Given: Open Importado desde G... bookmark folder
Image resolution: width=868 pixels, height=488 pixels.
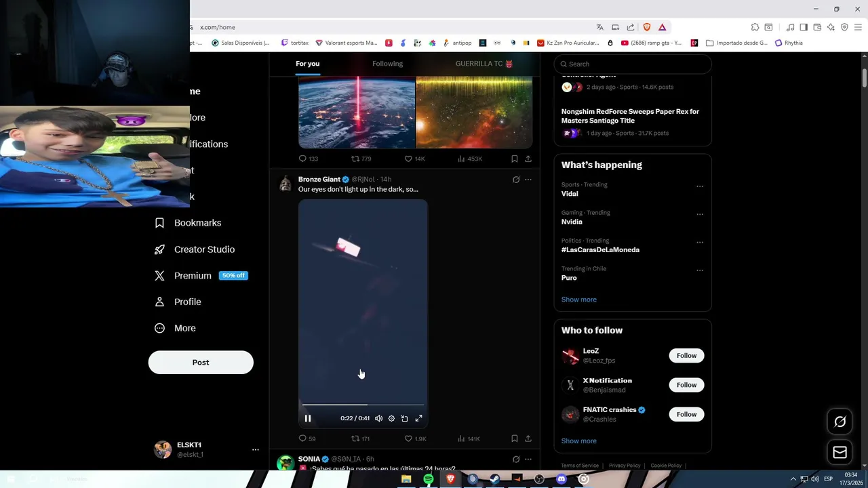Looking at the screenshot, I should click(737, 43).
